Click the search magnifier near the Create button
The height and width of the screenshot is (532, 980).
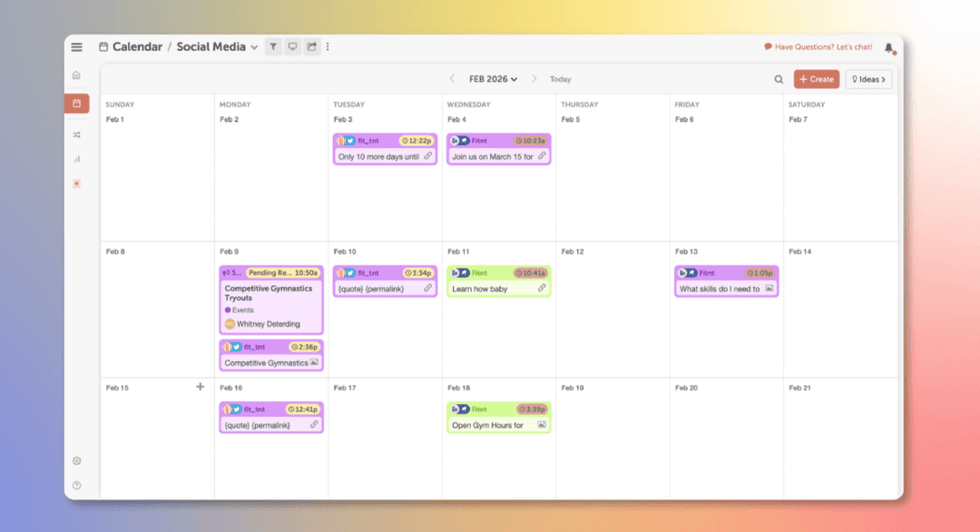click(779, 79)
